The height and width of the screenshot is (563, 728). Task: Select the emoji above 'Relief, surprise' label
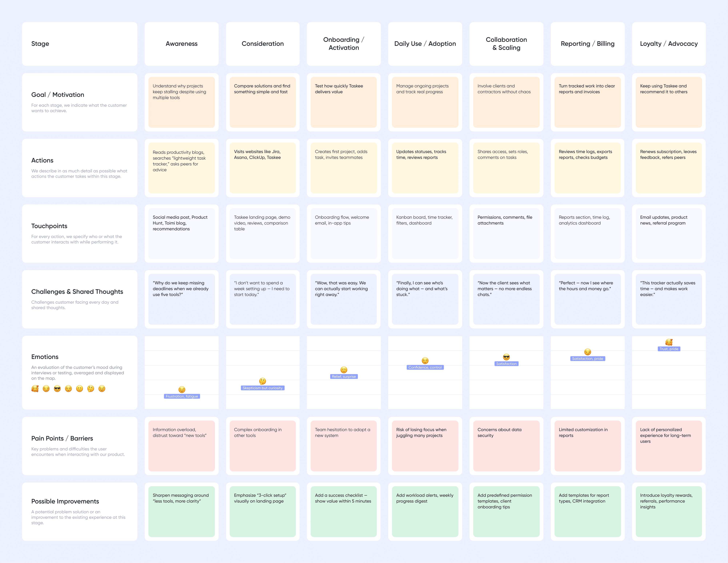click(344, 370)
